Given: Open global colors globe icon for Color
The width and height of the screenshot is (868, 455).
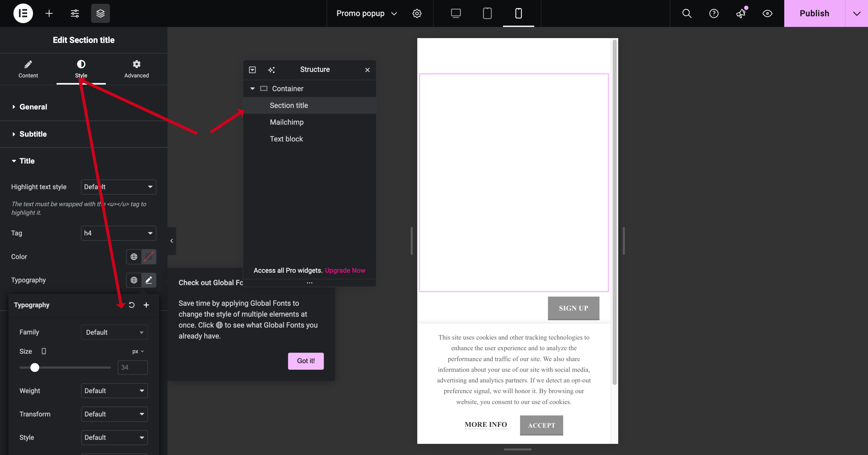Looking at the screenshot, I should [x=134, y=257].
